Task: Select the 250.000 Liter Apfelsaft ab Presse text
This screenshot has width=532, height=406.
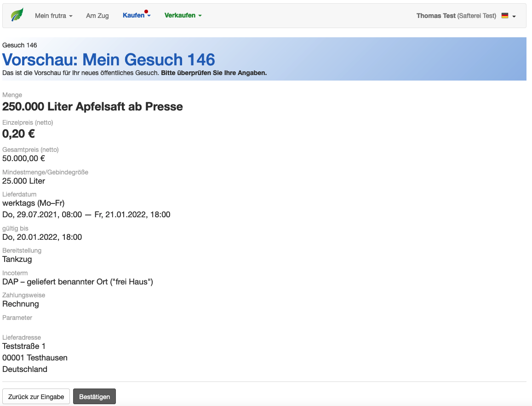Action: 92,107
